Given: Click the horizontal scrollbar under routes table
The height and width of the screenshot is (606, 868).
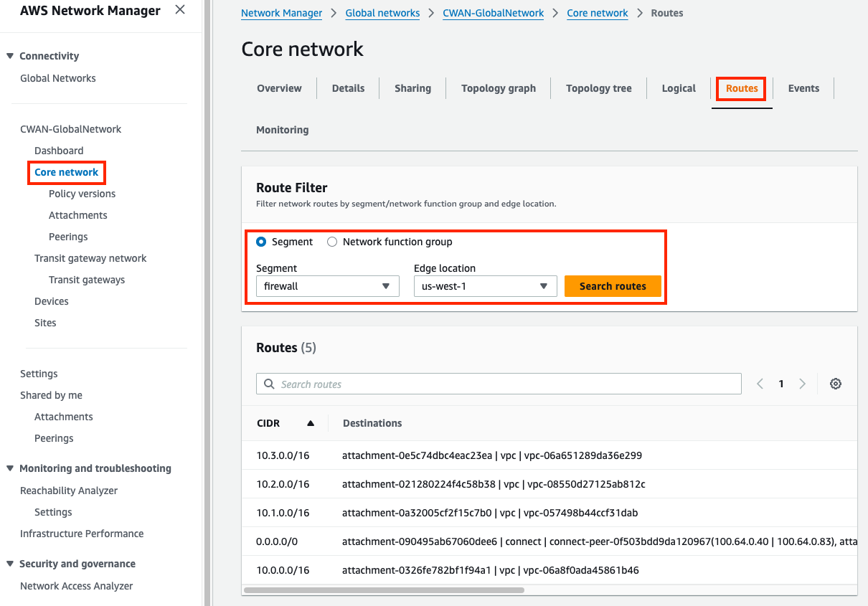Looking at the screenshot, I should 384,590.
